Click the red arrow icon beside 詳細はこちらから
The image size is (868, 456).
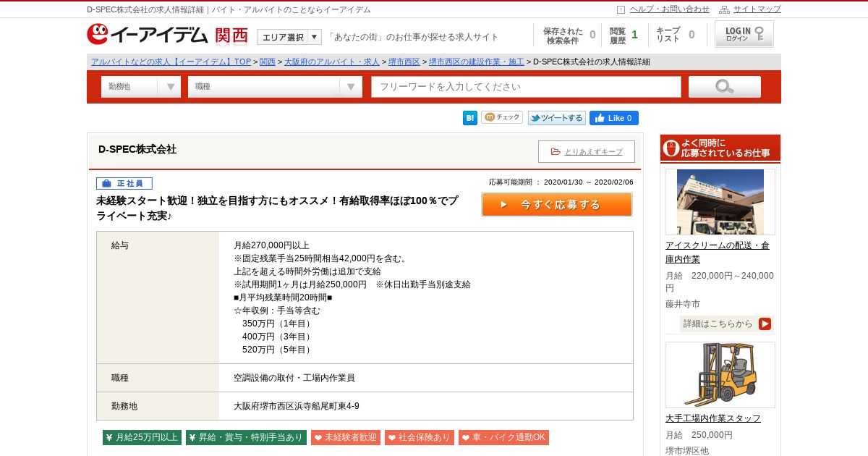(765, 324)
